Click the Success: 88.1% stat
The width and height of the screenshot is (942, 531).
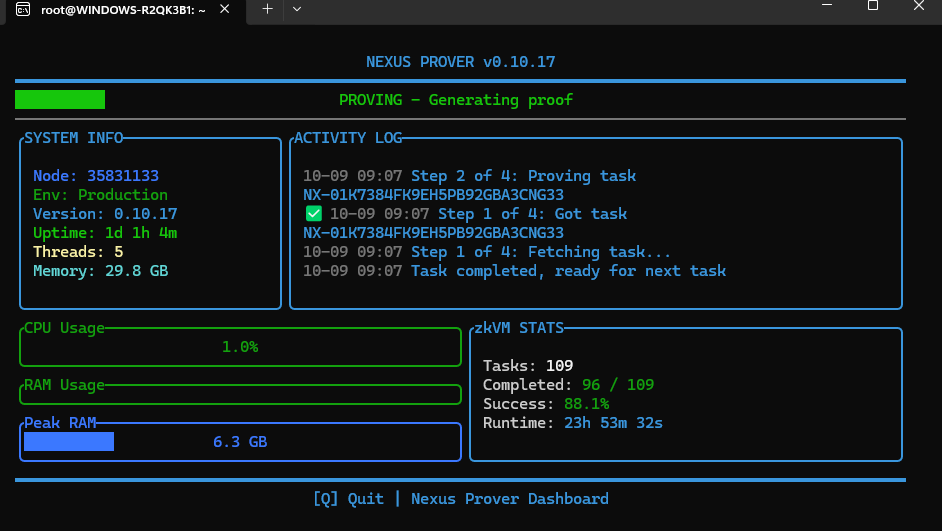click(546, 404)
